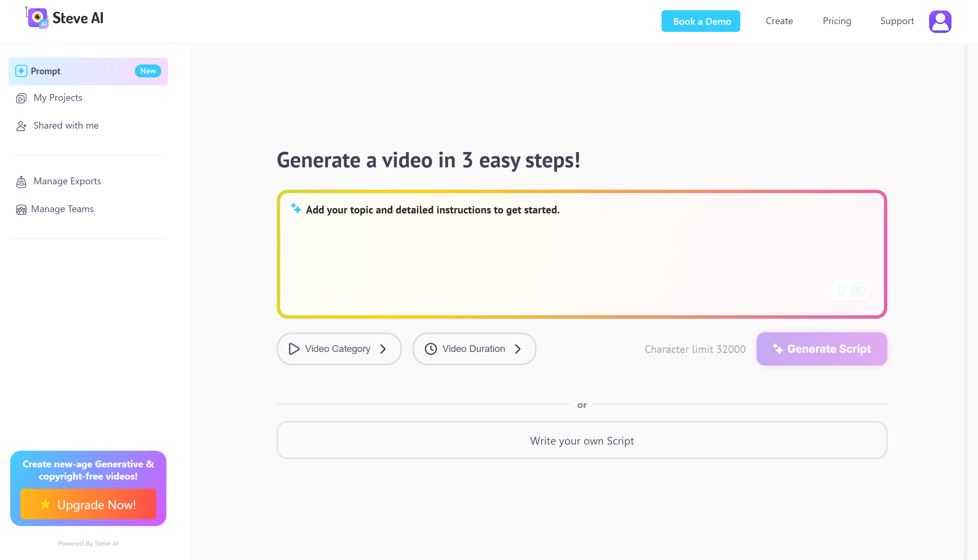
Task: Click the Shared with me person icon
Action: (x=21, y=126)
